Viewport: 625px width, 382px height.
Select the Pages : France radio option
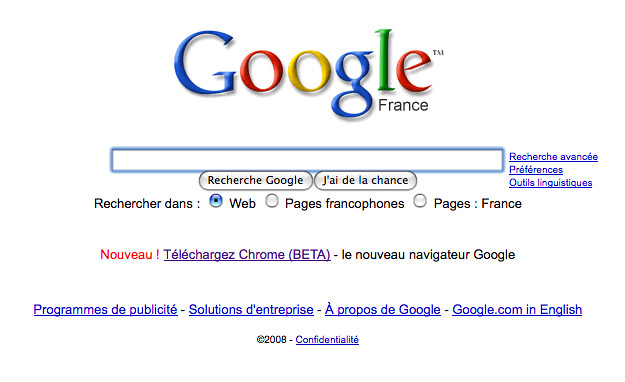(420, 201)
